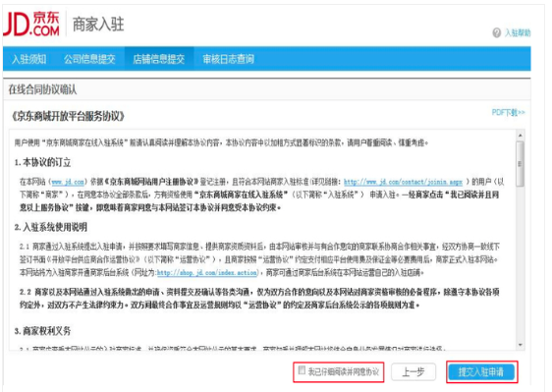The image size is (552, 392).
Task: Click the 商家入驻 page title
Action: tap(98, 25)
